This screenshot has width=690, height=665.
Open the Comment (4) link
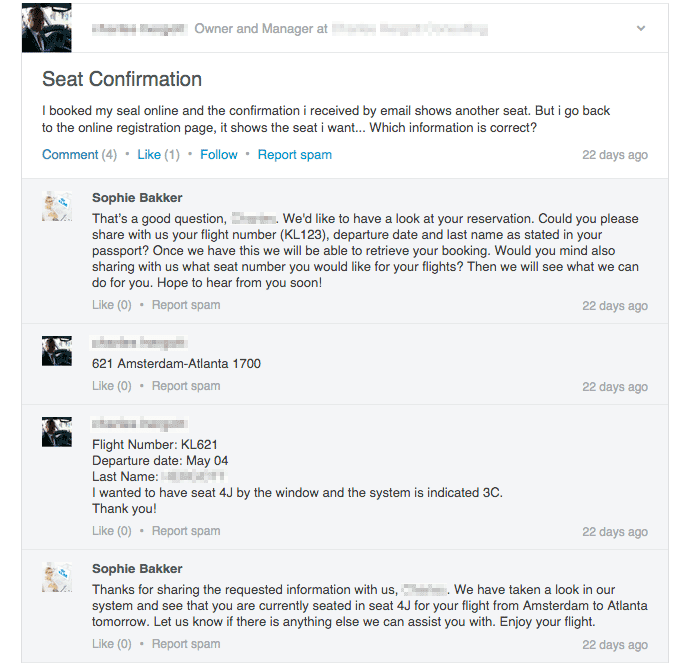click(x=79, y=155)
